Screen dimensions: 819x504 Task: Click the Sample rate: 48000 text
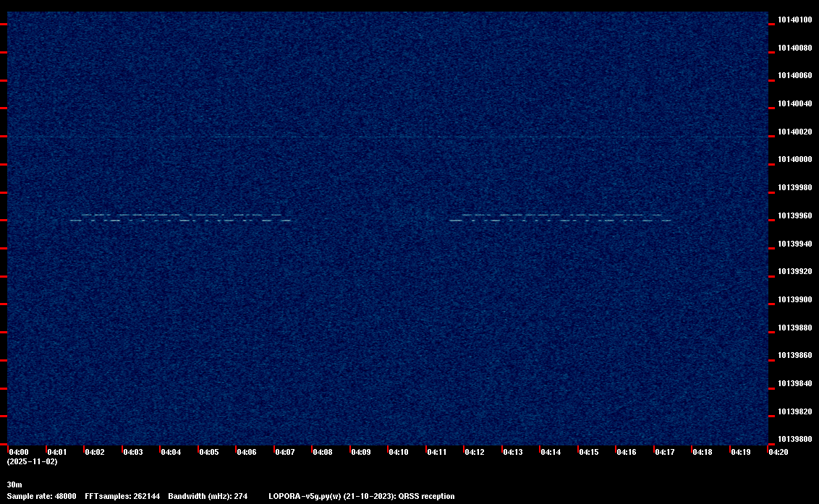41,496
